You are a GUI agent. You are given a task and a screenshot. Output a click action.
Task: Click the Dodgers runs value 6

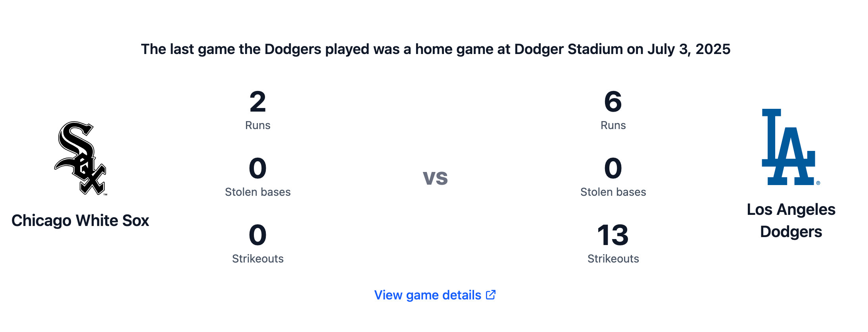(613, 102)
